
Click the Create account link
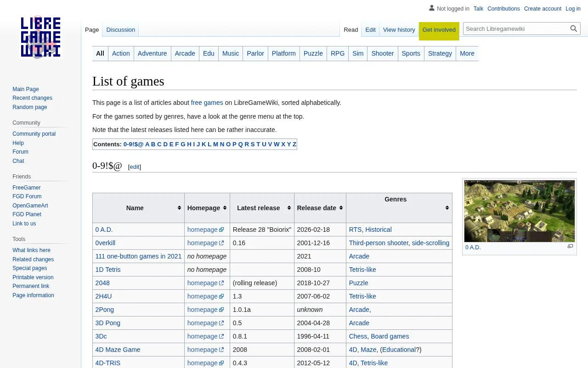click(543, 9)
